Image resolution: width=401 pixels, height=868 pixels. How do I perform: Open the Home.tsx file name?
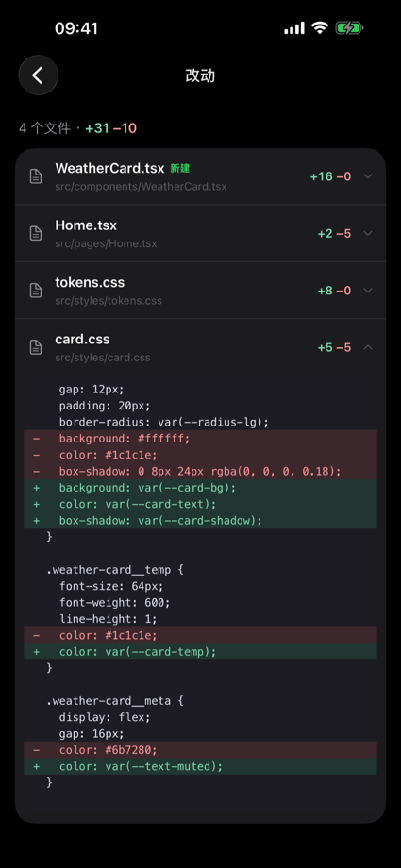click(x=86, y=225)
